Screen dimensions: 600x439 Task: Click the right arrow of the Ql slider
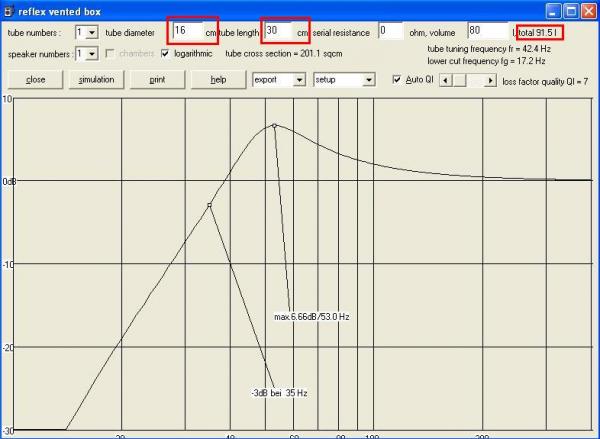(x=490, y=79)
